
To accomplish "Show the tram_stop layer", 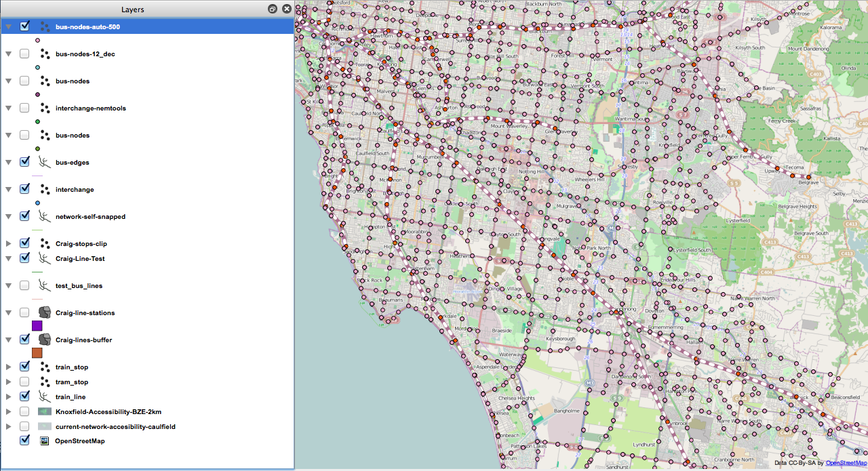I will (x=24, y=382).
